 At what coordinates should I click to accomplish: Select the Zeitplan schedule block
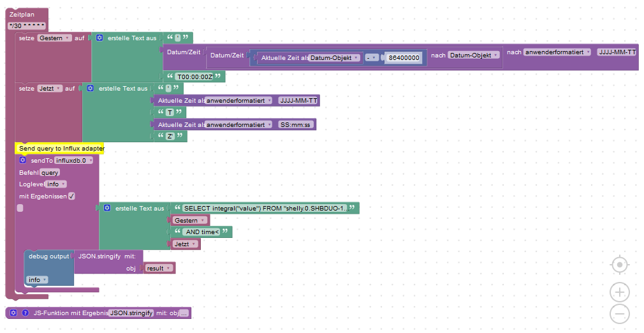[x=22, y=15]
